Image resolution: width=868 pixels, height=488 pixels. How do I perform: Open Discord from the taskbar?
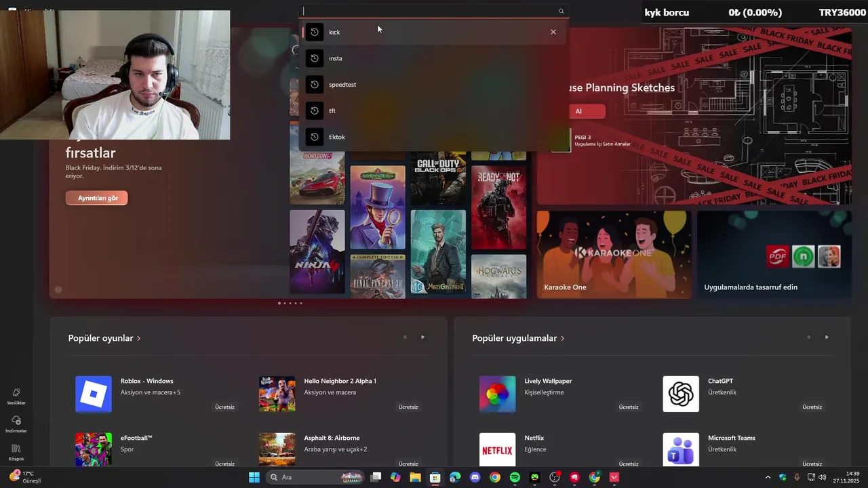point(475,477)
